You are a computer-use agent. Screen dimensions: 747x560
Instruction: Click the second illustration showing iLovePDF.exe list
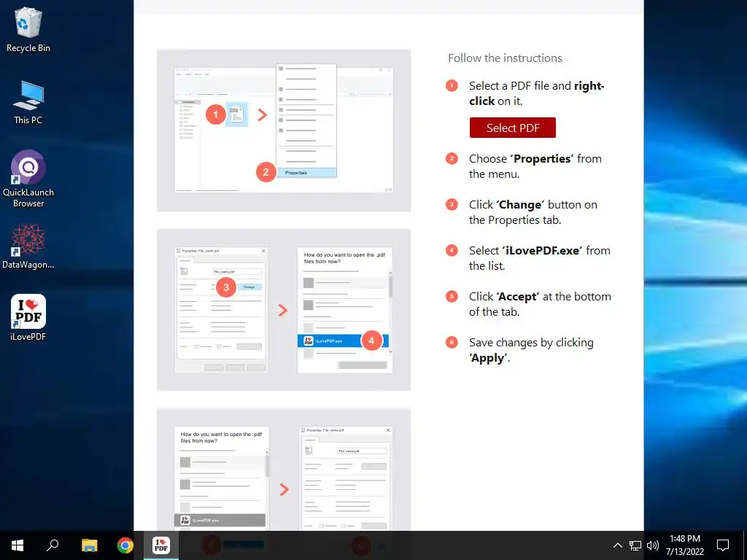point(284,310)
